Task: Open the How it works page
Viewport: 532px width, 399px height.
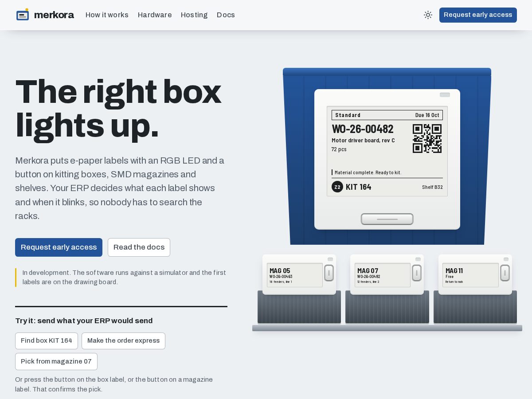Action: (x=107, y=15)
